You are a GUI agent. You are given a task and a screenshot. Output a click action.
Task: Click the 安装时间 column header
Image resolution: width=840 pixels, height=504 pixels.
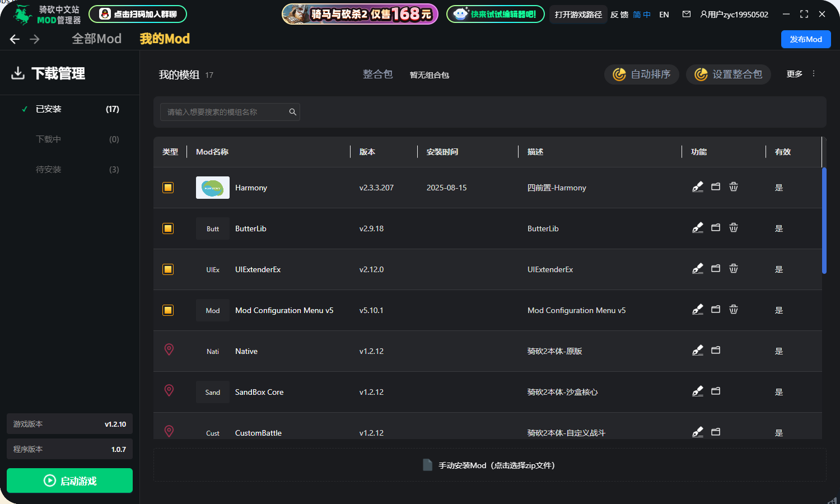coord(442,152)
